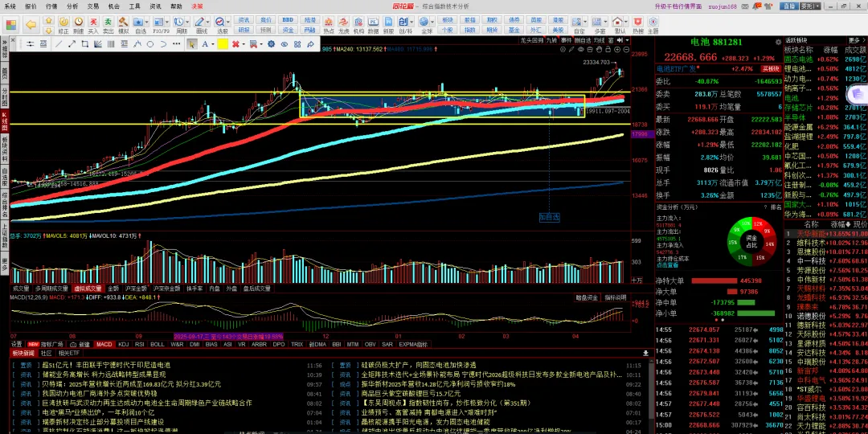Click the more drawing tools ellipsis
Image resolution: width=868 pixels, height=434 pixels.
pyautogui.click(x=178, y=43)
